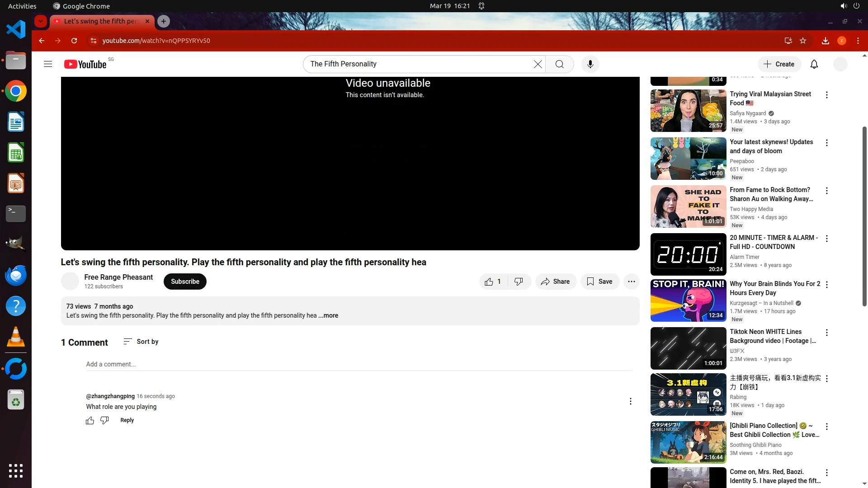Clear the search box with X icon
This screenshot has width=868, height=488.
538,64
